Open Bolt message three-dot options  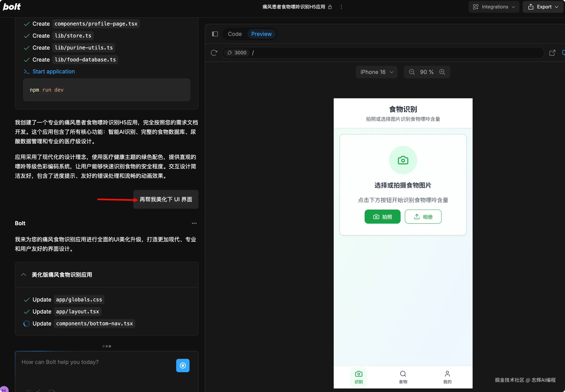[194, 223]
